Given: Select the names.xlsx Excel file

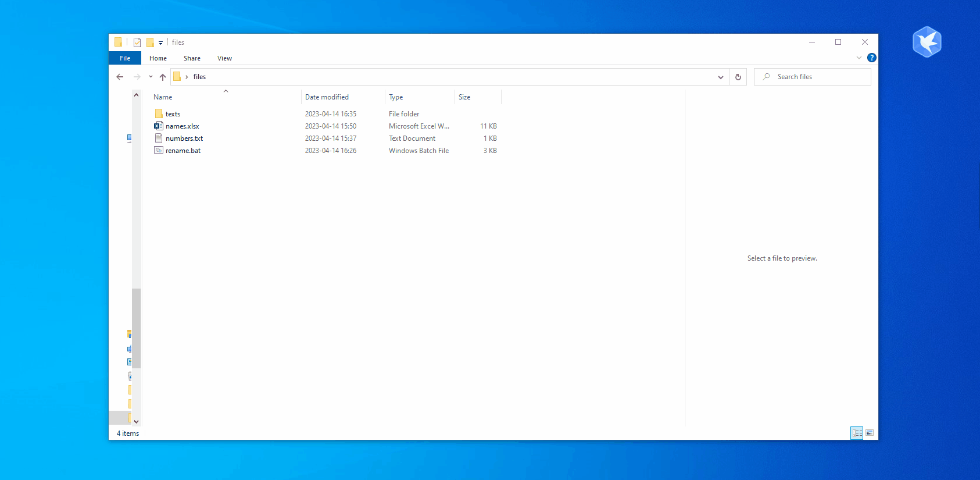Looking at the screenshot, I should 182,126.
